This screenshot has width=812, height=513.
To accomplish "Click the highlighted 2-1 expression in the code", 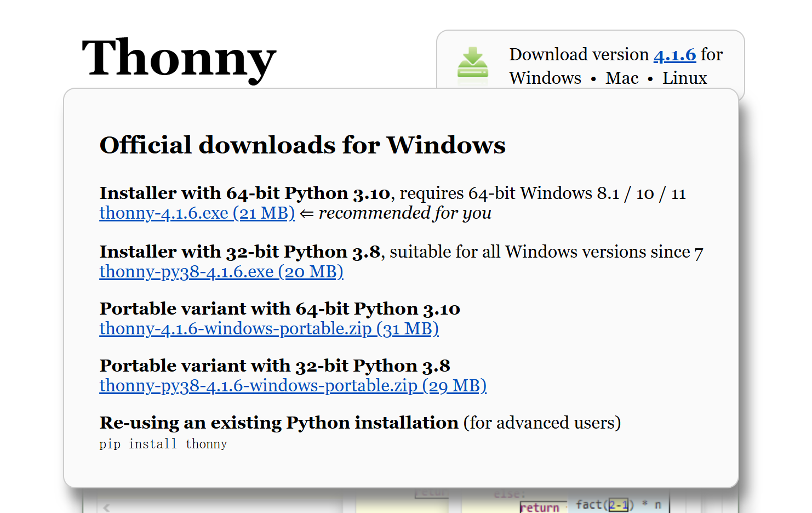I will pos(619,504).
